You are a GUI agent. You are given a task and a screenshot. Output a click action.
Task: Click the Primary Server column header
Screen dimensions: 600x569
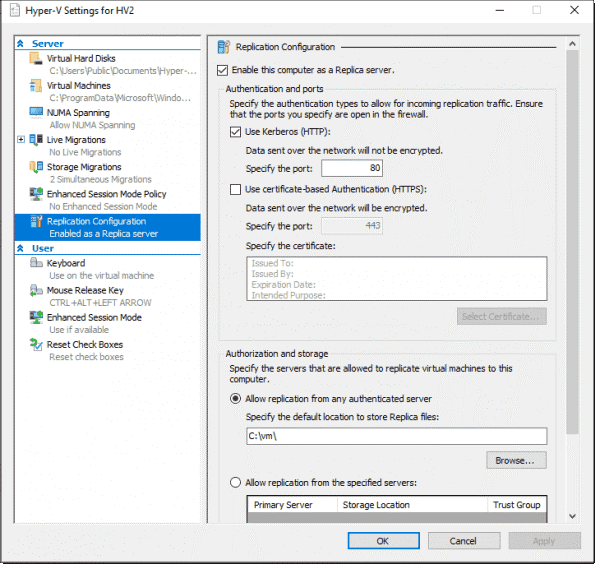click(292, 505)
